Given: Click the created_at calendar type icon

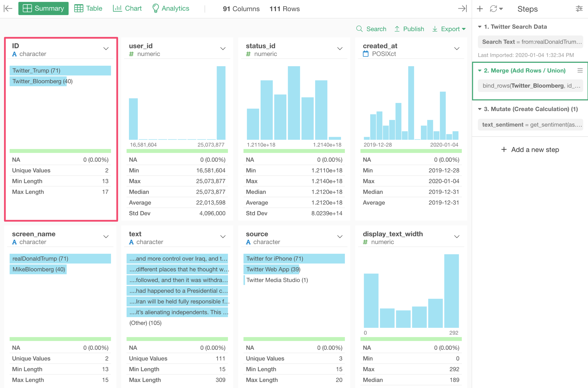Looking at the screenshot, I should (366, 54).
